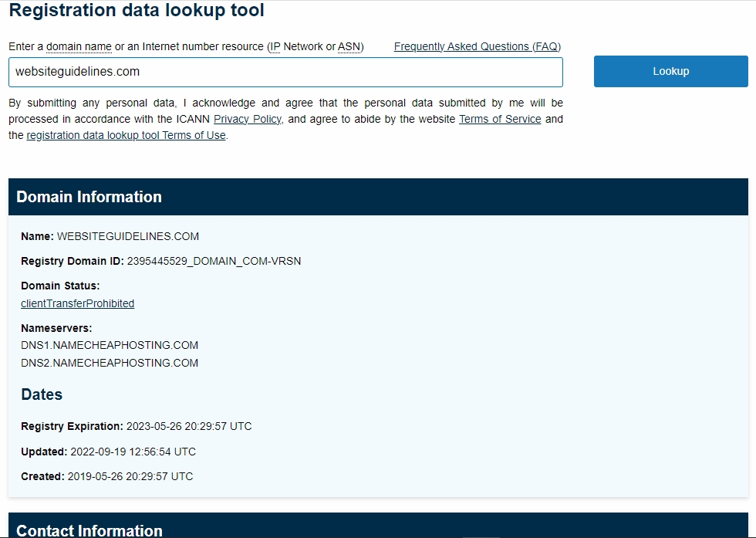756x538 pixels.
Task: Follow the website Terms of Service link
Action: click(500, 119)
